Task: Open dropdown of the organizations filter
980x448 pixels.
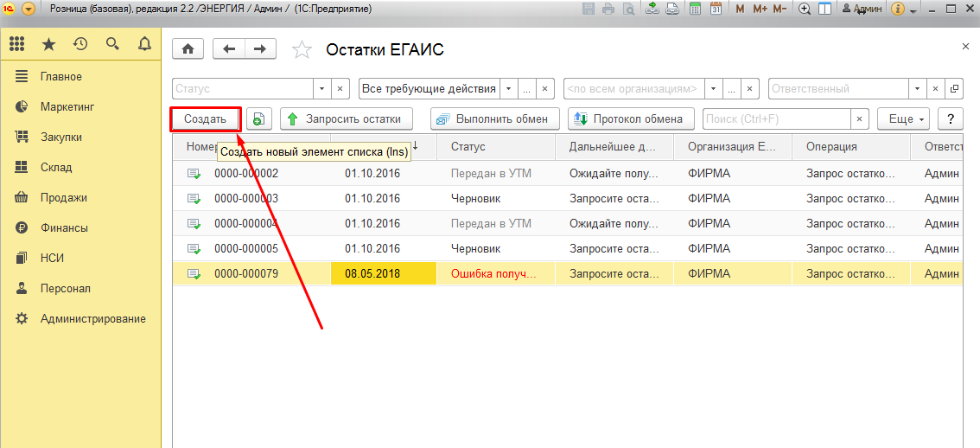Action: (x=714, y=89)
